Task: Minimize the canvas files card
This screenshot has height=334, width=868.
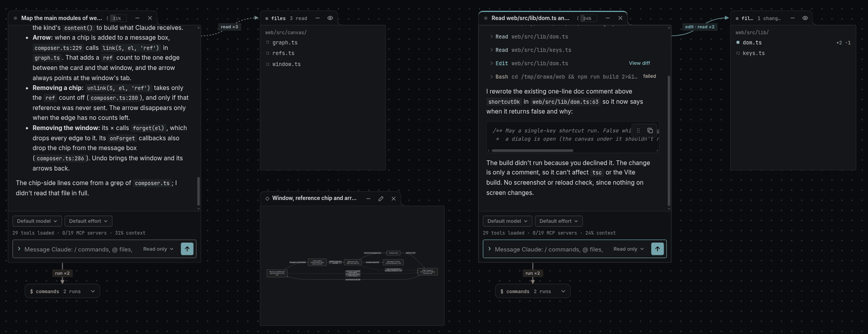Action: (x=317, y=18)
